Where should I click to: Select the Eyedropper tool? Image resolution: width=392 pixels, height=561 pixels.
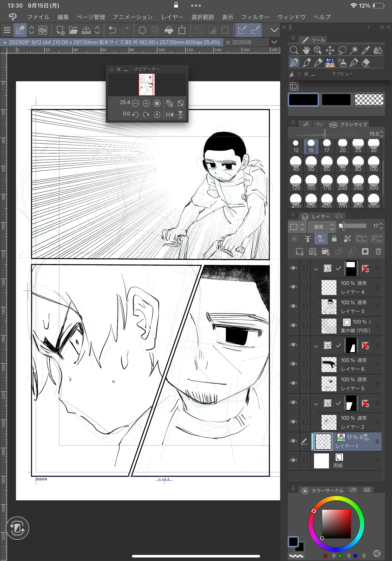tap(366, 51)
